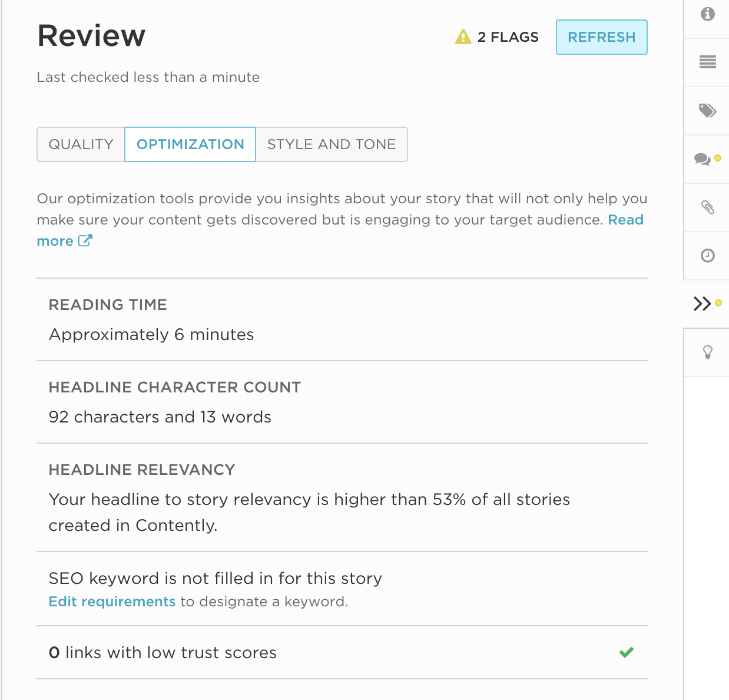The height and width of the screenshot is (700, 729).
Task: View history via the clock icon
Action: pyautogui.click(x=707, y=256)
